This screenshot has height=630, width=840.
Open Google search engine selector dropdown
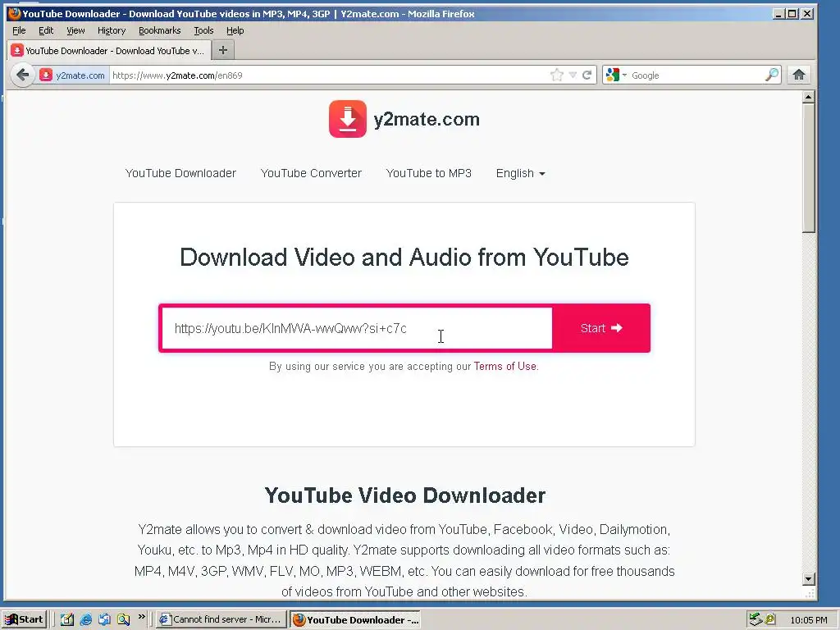(x=616, y=75)
